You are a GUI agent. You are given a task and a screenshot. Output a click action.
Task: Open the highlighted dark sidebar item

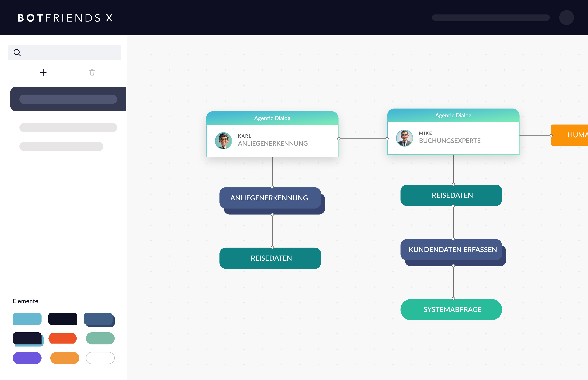tap(68, 99)
